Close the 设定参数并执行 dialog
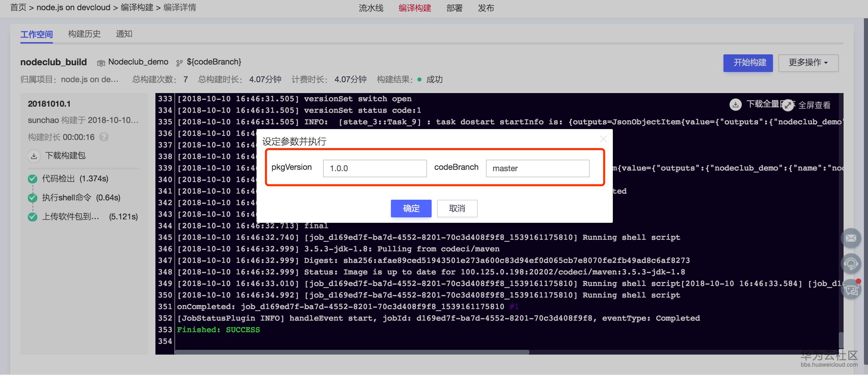Viewport: 868px width, 377px height. click(x=603, y=139)
